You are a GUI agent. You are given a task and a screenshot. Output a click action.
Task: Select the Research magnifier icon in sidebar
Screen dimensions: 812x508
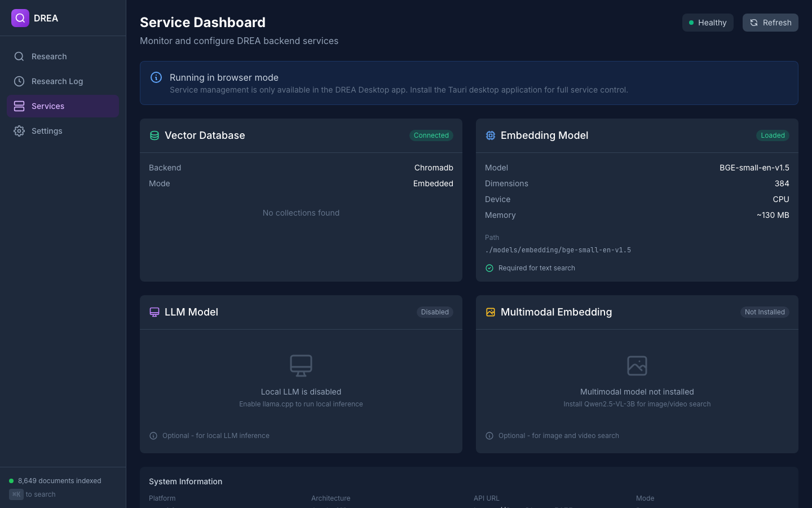coord(19,56)
